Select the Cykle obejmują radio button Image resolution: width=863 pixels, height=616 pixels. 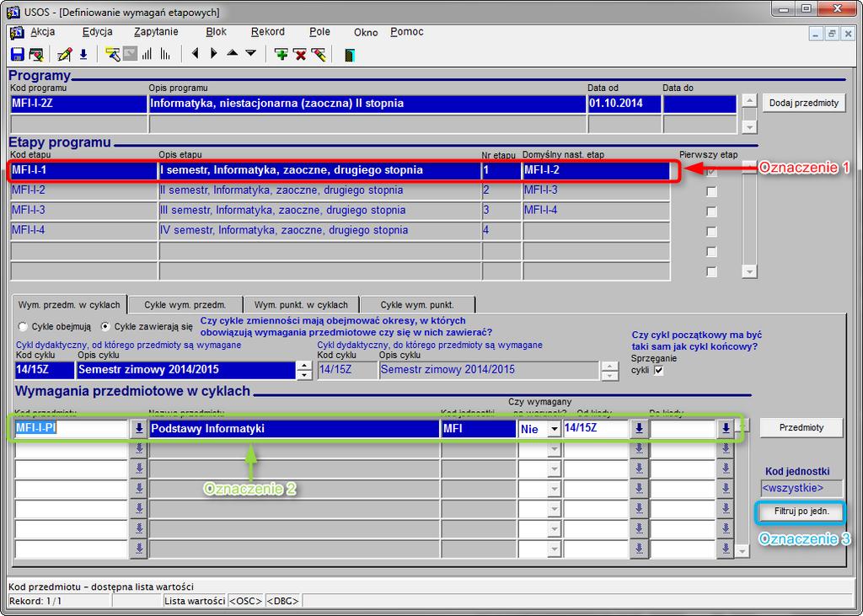pyautogui.click(x=23, y=326)
